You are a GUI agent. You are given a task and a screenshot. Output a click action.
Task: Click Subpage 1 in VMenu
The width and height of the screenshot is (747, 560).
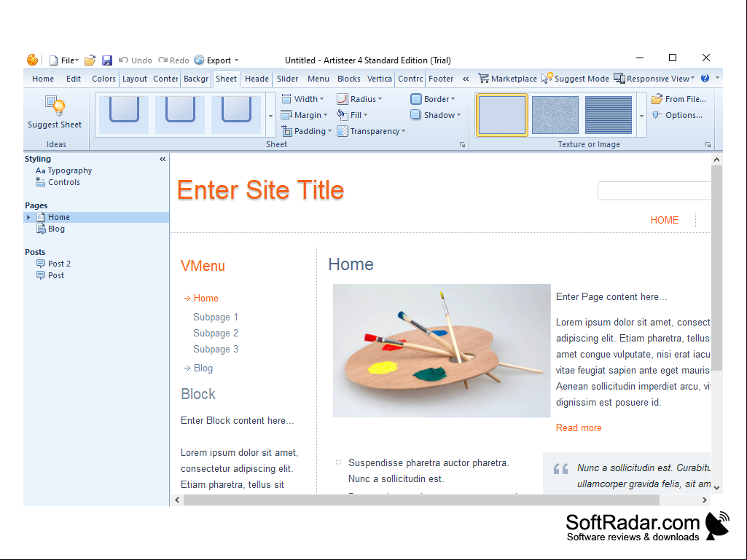[x=215, y=318]
